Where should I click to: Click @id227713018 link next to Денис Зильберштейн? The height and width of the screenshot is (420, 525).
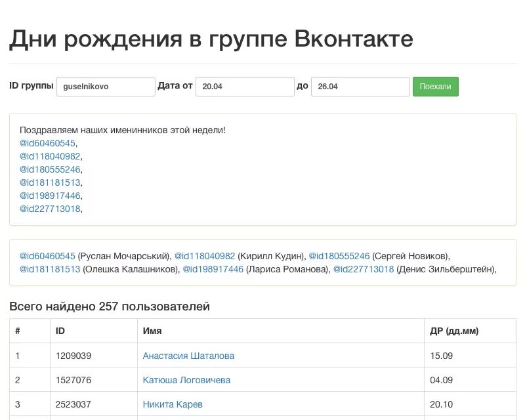364,269
